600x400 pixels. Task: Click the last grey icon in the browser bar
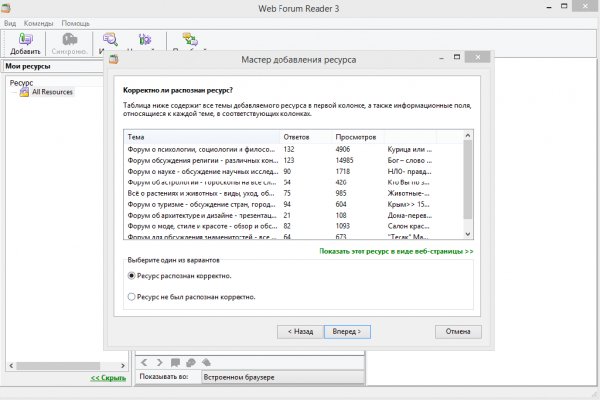[206, 362]
